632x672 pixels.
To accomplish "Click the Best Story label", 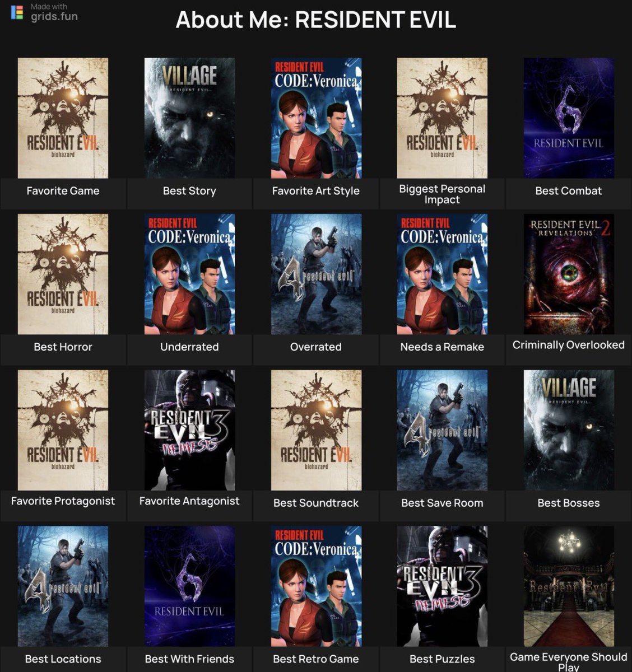I will tap(189, 191).
